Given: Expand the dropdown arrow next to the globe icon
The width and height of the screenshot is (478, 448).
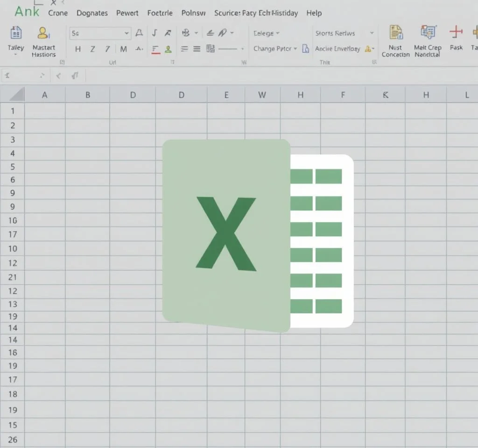Looking at the screenshot, I should point(197,33).
